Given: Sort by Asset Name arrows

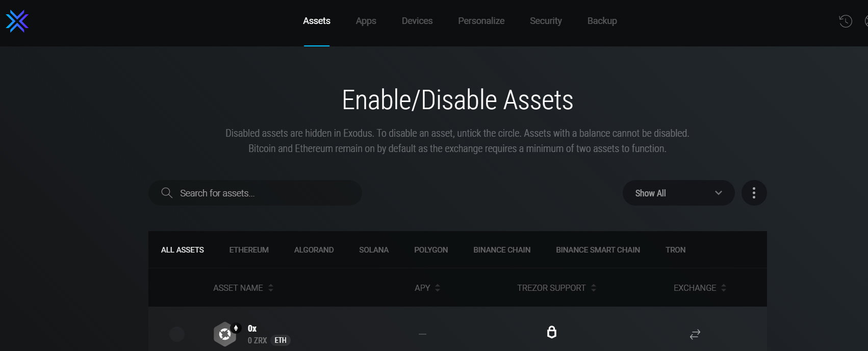Looking at the screenshot, I should [271, 288].
